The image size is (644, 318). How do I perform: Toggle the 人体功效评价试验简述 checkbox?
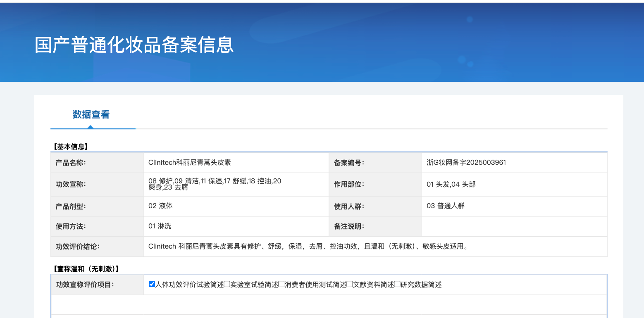tap(152, 284)
